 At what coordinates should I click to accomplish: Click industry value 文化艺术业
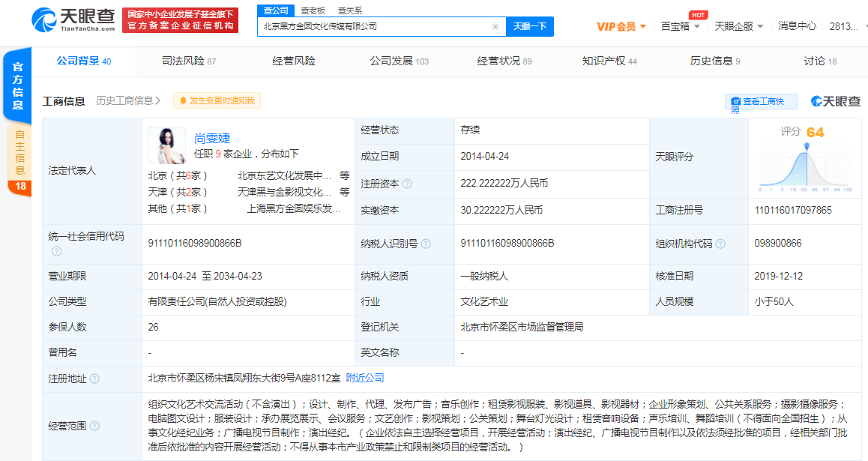pyautogui.click(x=484, y=301)
